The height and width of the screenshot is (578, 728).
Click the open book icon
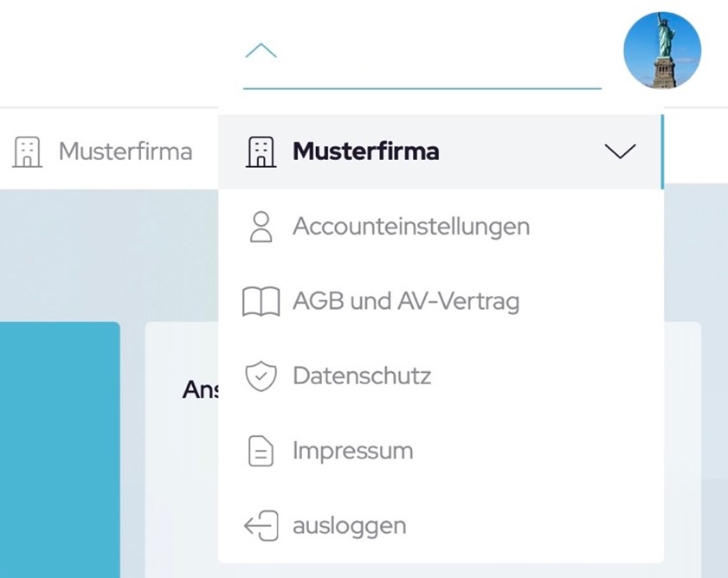coord(261,302)
